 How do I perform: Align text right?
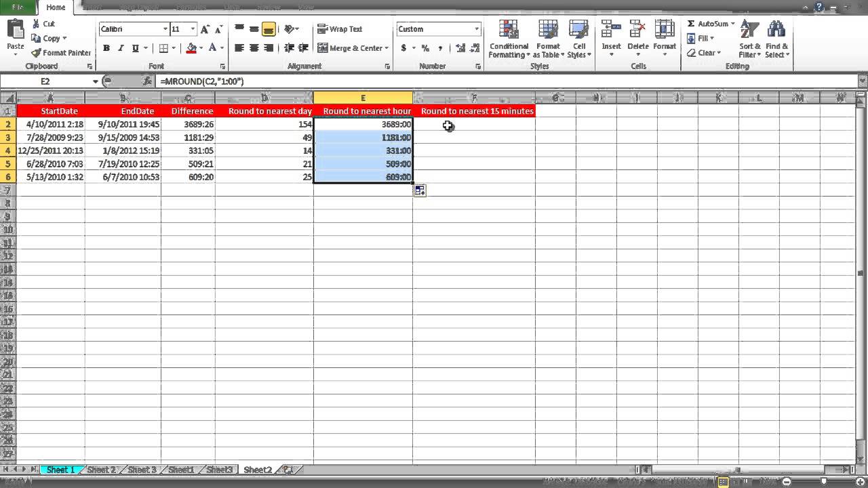[269, 48]
